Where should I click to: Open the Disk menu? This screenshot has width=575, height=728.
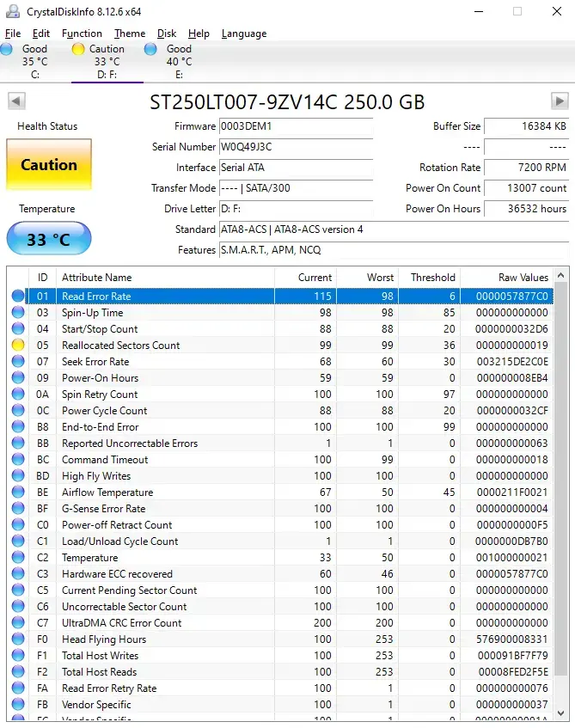point(166,34)
